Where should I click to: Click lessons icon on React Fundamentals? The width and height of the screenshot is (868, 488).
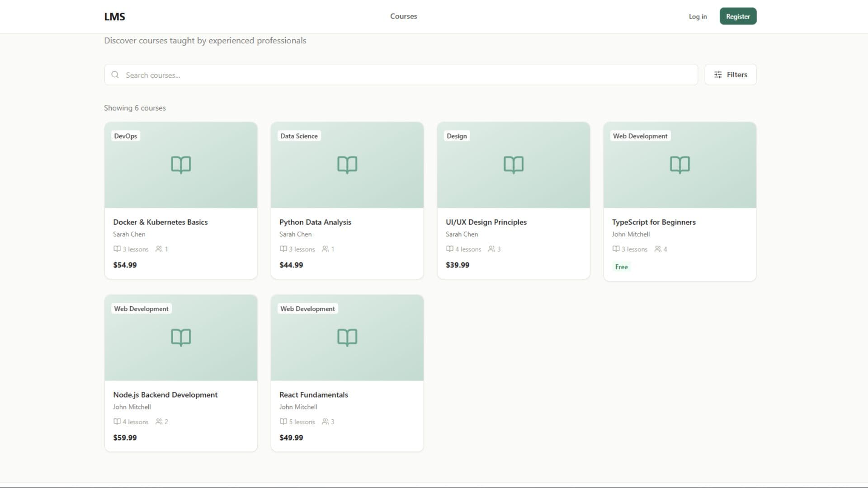[283, 422]
